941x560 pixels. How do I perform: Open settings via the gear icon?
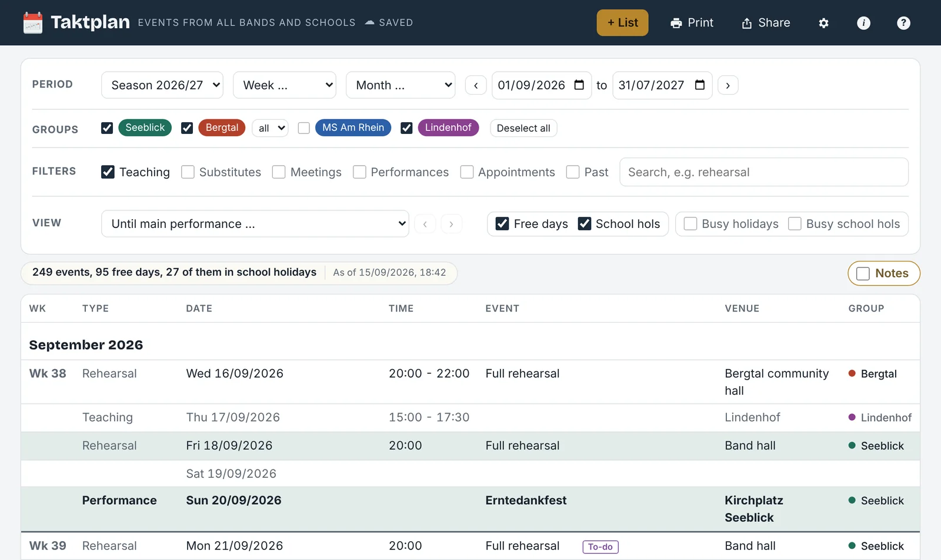(823, 23)
